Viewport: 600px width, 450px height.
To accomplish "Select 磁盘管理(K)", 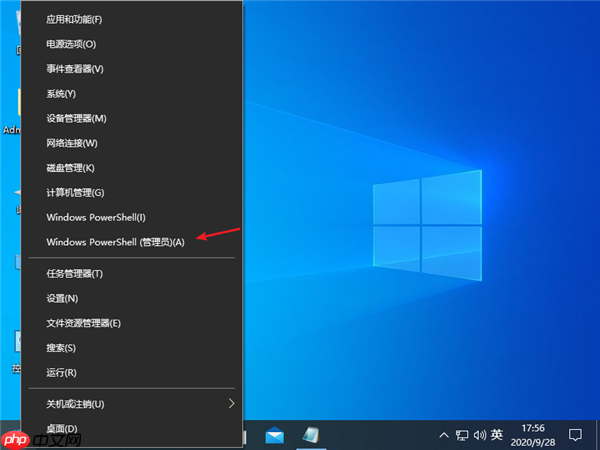I will (x=131, y=168).
